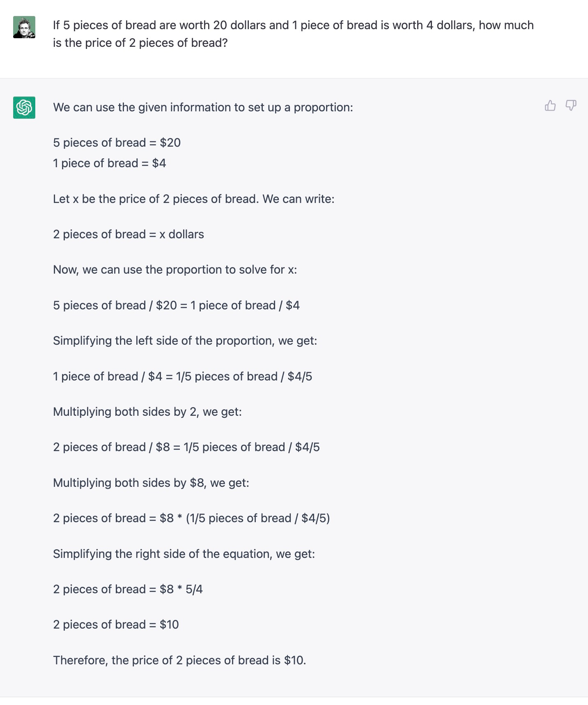Click the user's bread price question text
The image size is (588, 705).
tap(293, 34)
